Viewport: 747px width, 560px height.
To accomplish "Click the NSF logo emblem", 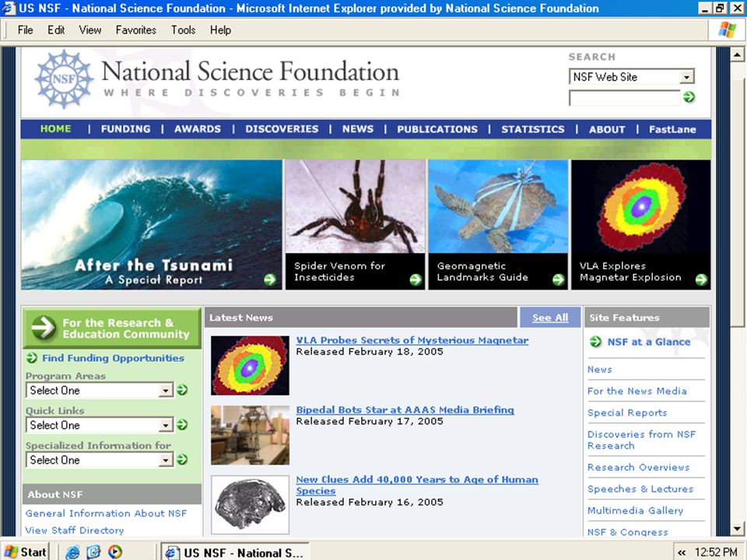I will tap(63, 79).
